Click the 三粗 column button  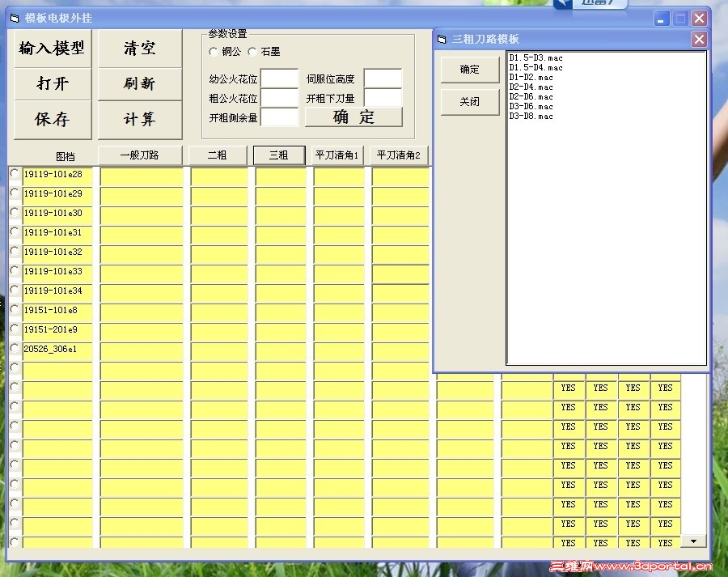279,155
